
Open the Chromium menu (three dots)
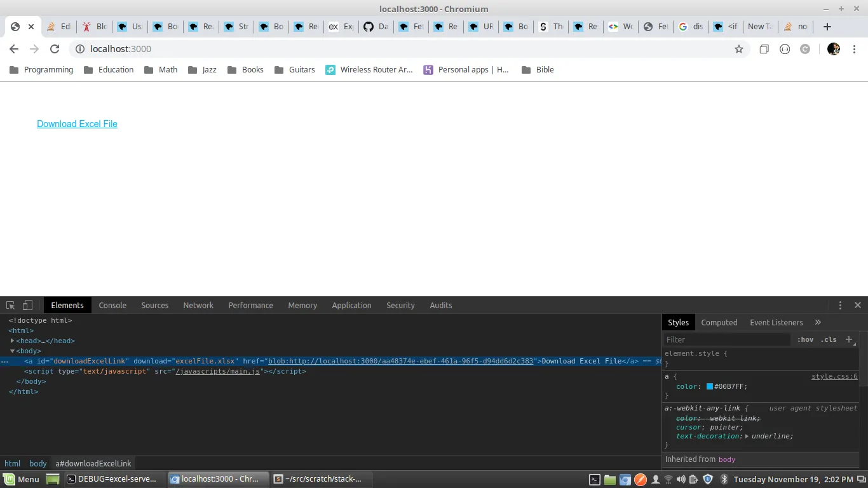(855, 49)
